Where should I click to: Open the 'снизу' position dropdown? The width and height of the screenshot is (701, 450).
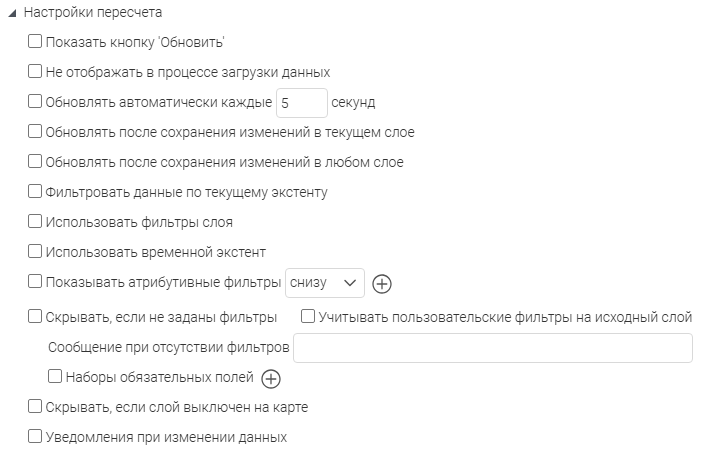click(325, 283)
